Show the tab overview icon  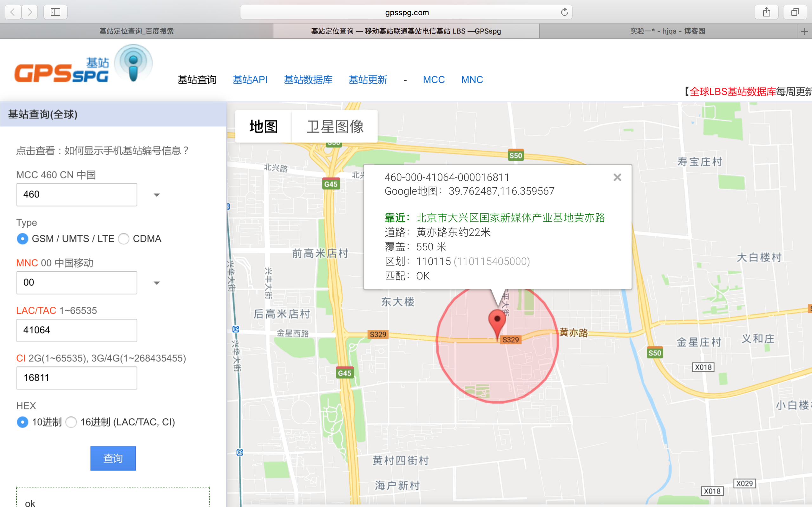pyautogui.click(x=795, y=12)
